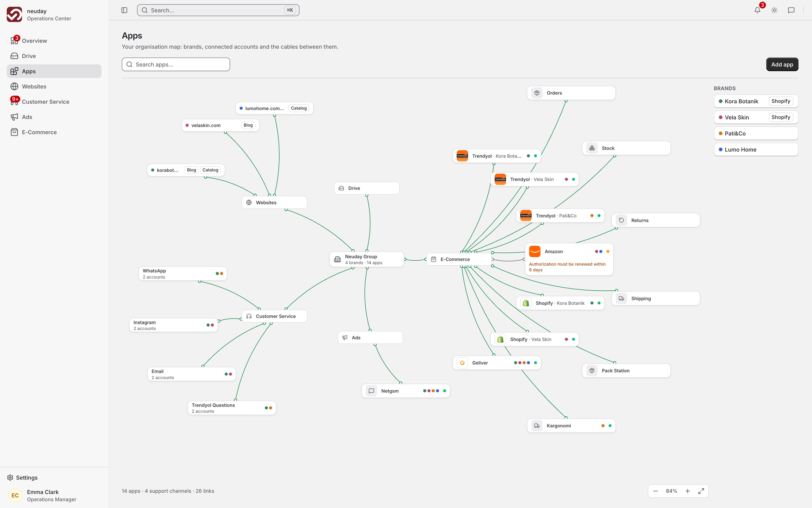Click the Shipping truck icon
This screenshot has width=812, height=508.
click(621, 298)
